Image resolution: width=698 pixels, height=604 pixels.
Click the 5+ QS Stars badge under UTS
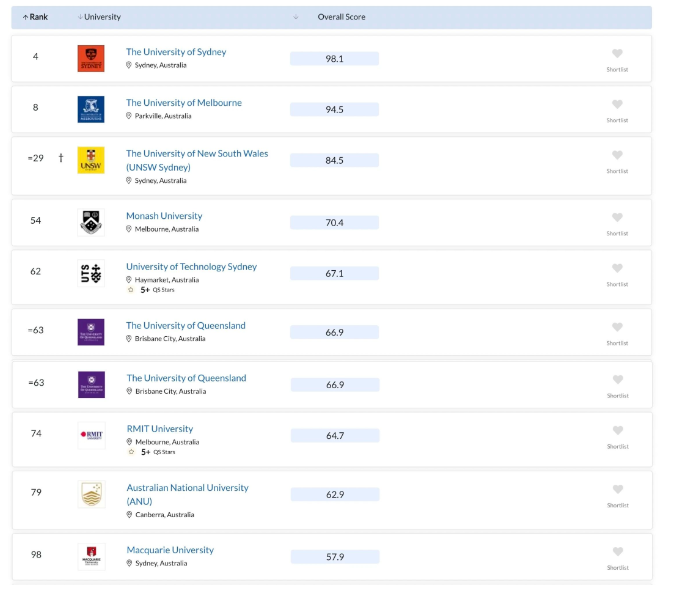point(151,290)
